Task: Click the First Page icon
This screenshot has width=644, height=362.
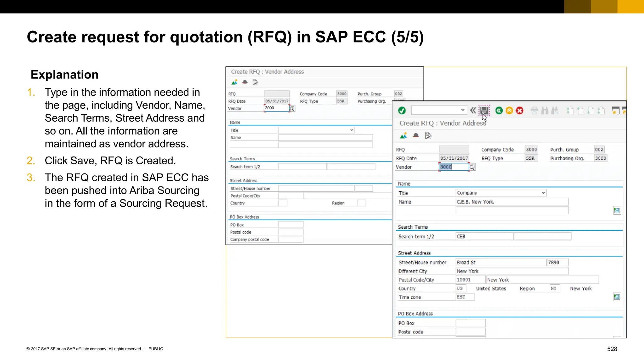Action: click(x=570, y=111)
